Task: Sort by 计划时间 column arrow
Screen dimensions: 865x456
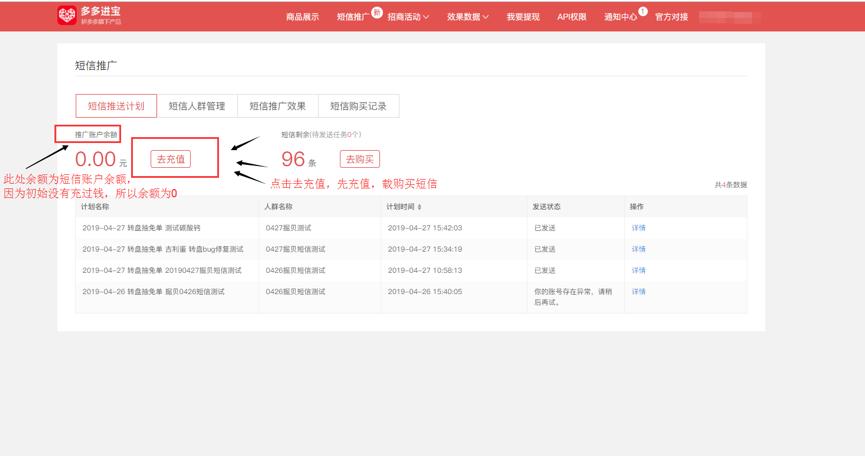Action: point(420,207)
